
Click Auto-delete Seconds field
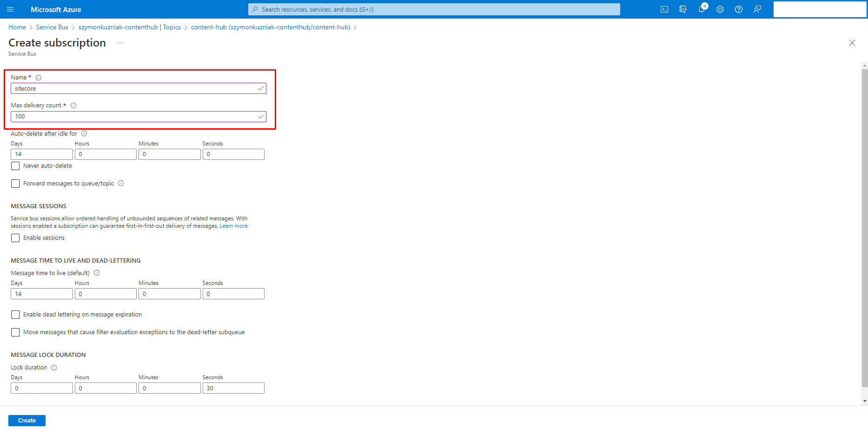click(x=233, y=154)
